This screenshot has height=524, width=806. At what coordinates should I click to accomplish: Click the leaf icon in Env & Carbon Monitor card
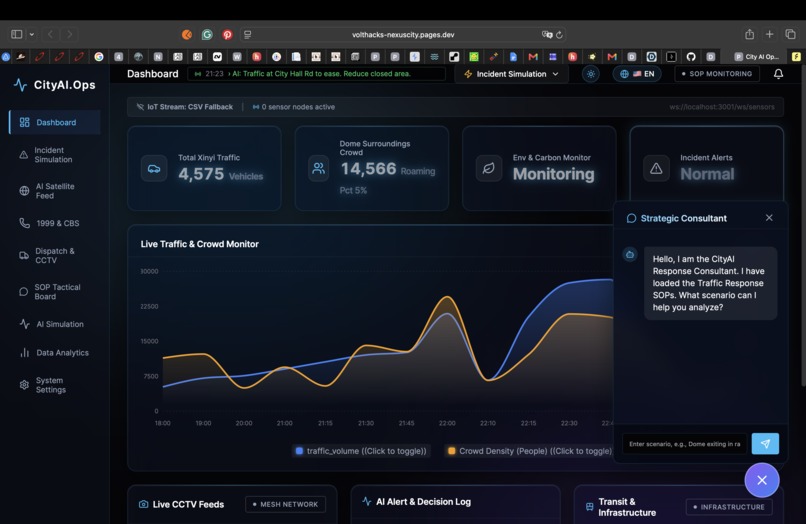click(x=488, y=168)
